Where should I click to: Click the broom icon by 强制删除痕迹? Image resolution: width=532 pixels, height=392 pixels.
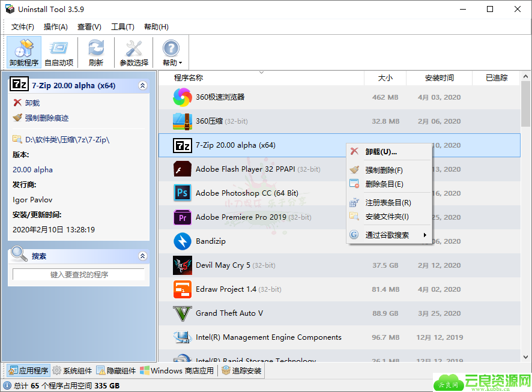pos(17,118)
